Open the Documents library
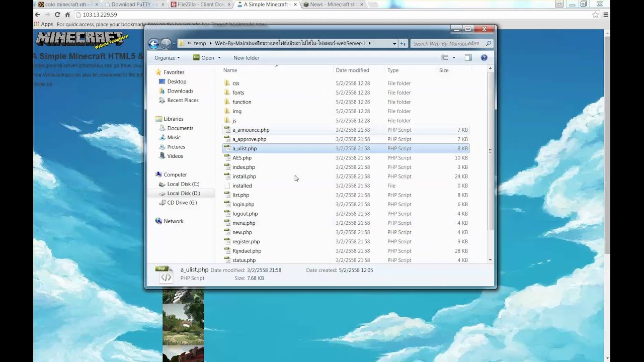644x362 pixels. 180,128
